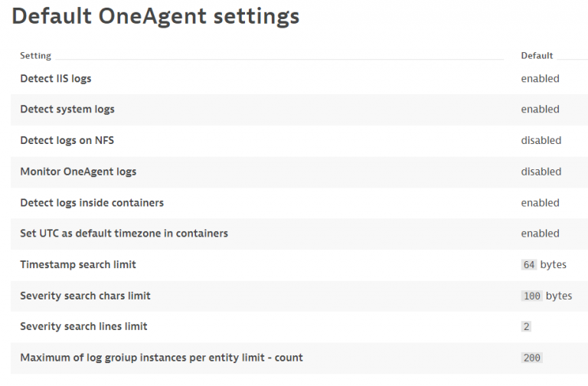The height and width of the screenshot is (386, 588).
Task: Click the "Maximum of log group instances" setting
Action: tap(162, 358)
